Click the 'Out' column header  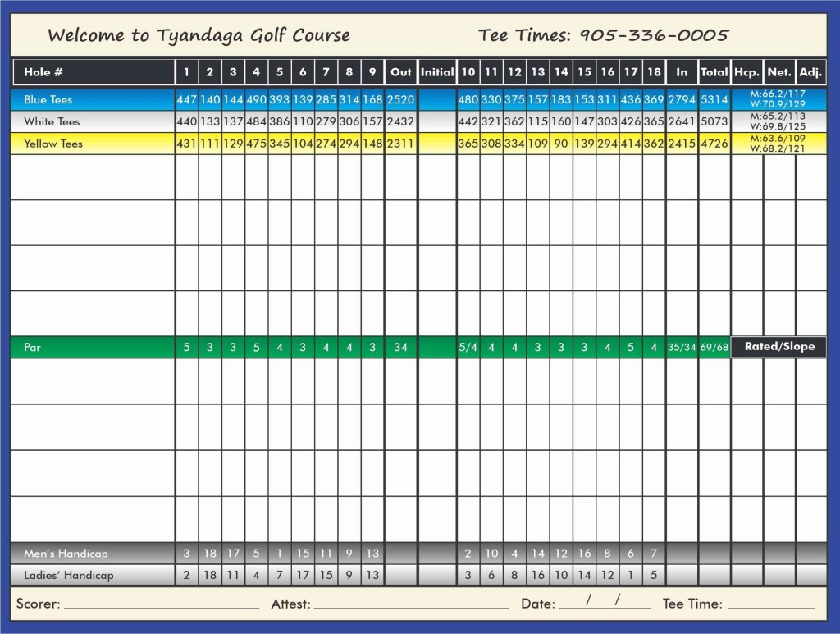coord(400,71)
